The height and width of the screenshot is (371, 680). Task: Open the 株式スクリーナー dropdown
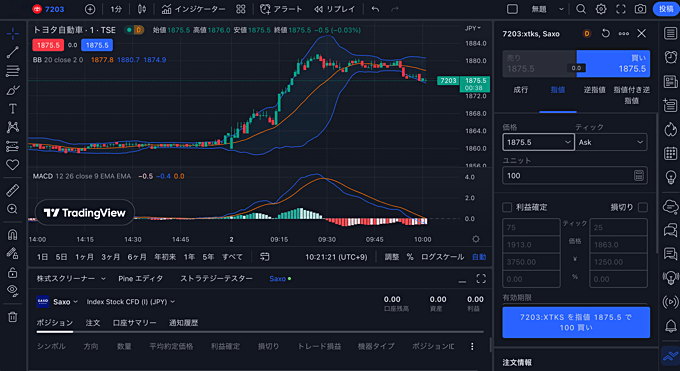click(x=71, y=279)
